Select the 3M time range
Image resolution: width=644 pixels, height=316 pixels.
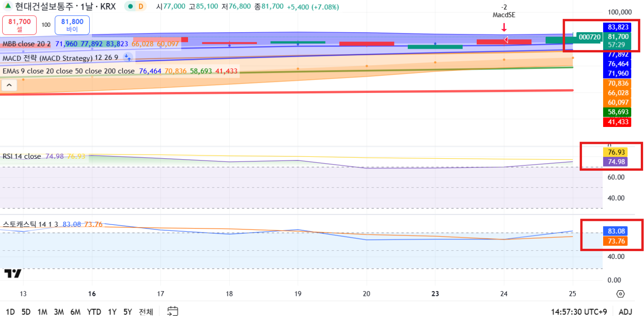59,312
